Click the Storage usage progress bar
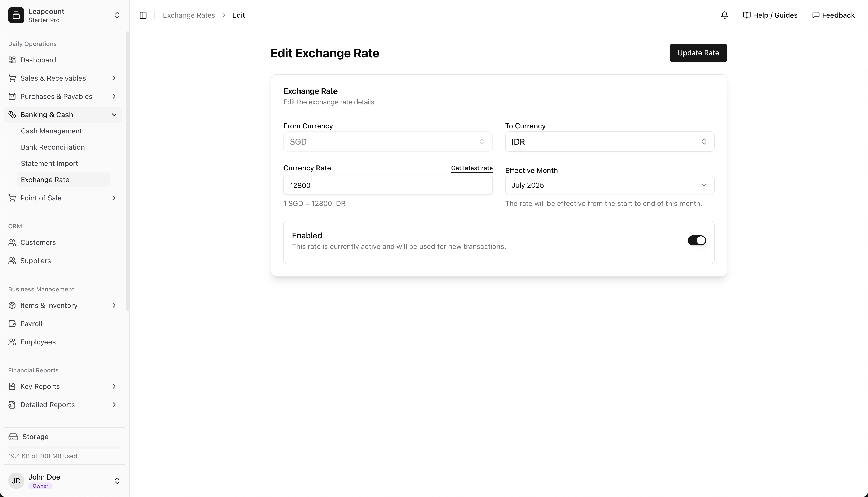The width and height of the screenshot is (868, 497). coord(64,447)
